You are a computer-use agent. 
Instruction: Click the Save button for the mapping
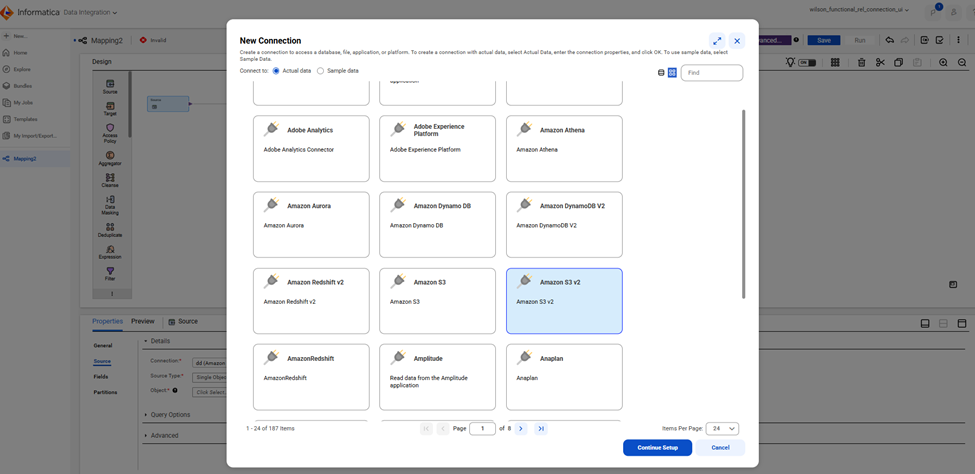point(824,40)
